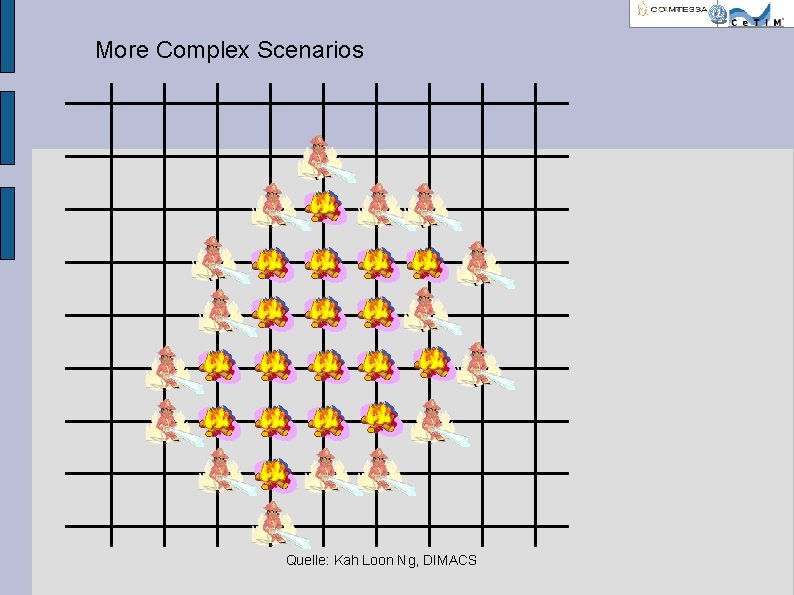The width and height of the screenshot is (794, 595).
Task: Click the round university seal between logos
Action: 718,14
